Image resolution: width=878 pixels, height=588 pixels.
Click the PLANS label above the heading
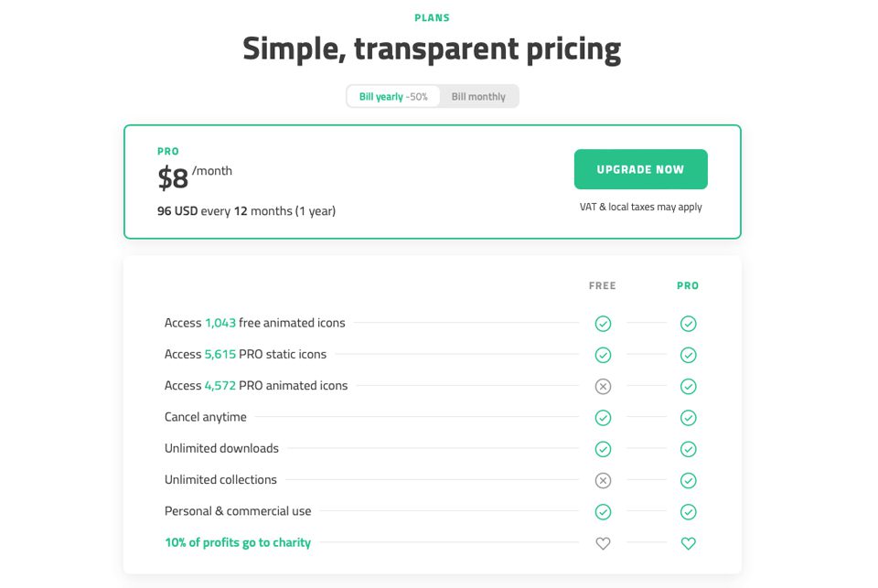432,16
